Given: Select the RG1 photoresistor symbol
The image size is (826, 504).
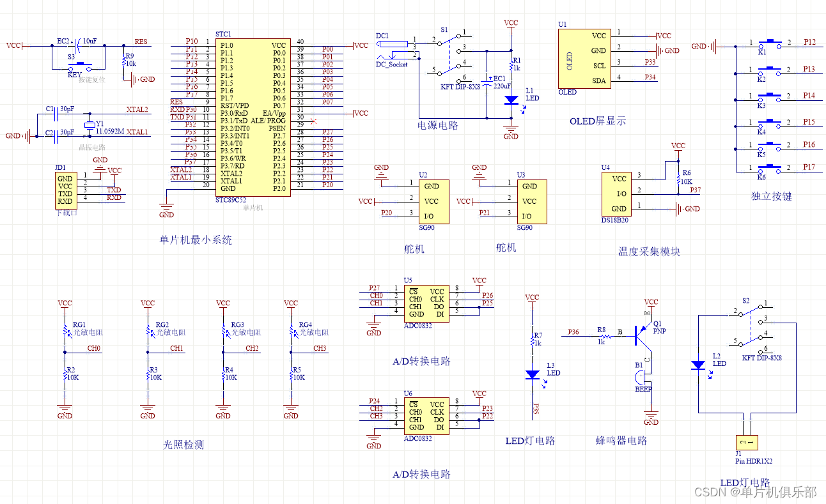Looking at the screenshot, I should tap(65, 332).
